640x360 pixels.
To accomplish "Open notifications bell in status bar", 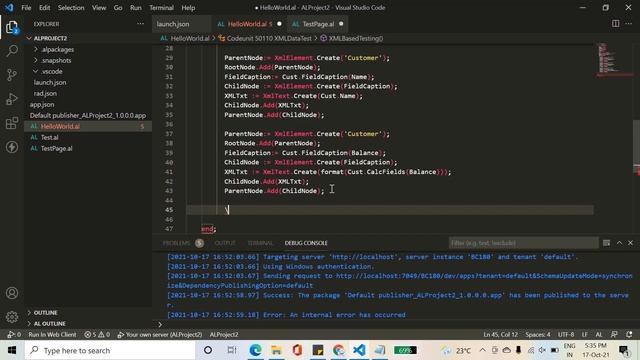I will [x=629, y=334].
